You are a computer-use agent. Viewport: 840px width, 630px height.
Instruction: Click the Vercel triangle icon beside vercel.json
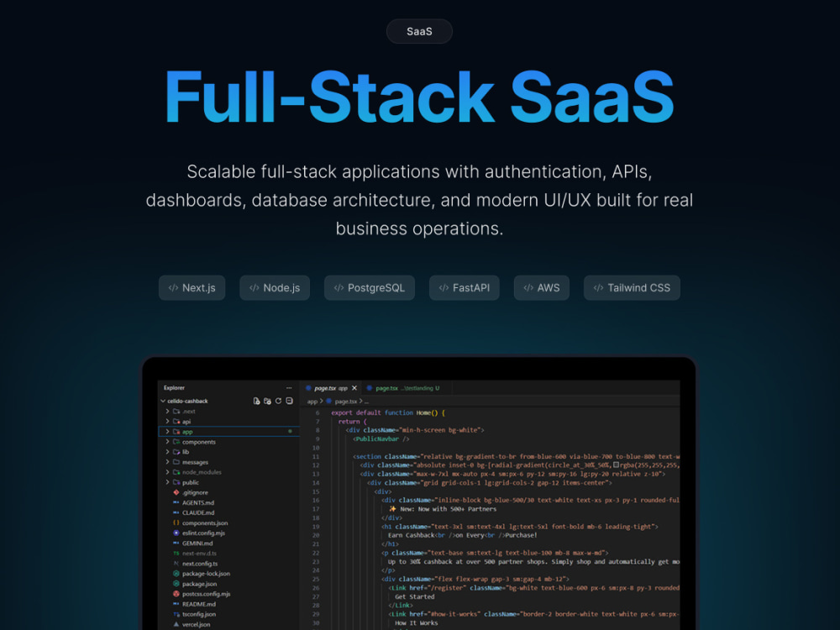pyautogui.click(x=176, y=625)
